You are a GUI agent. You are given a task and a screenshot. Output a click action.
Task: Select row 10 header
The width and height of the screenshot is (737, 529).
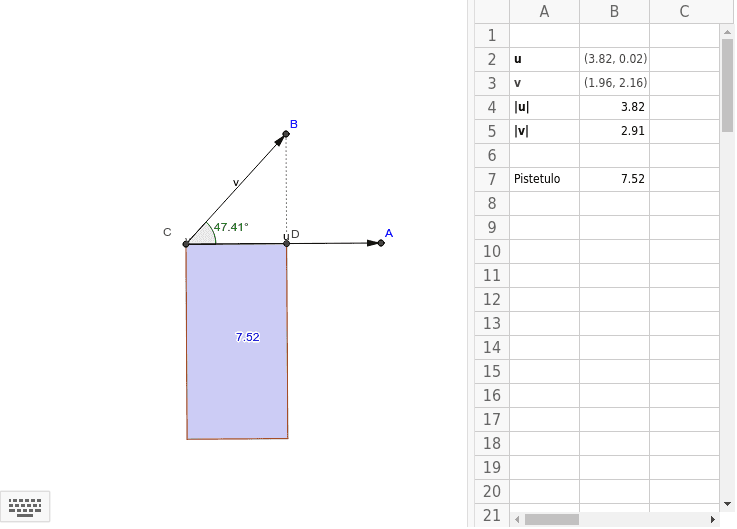pos(492,251)
